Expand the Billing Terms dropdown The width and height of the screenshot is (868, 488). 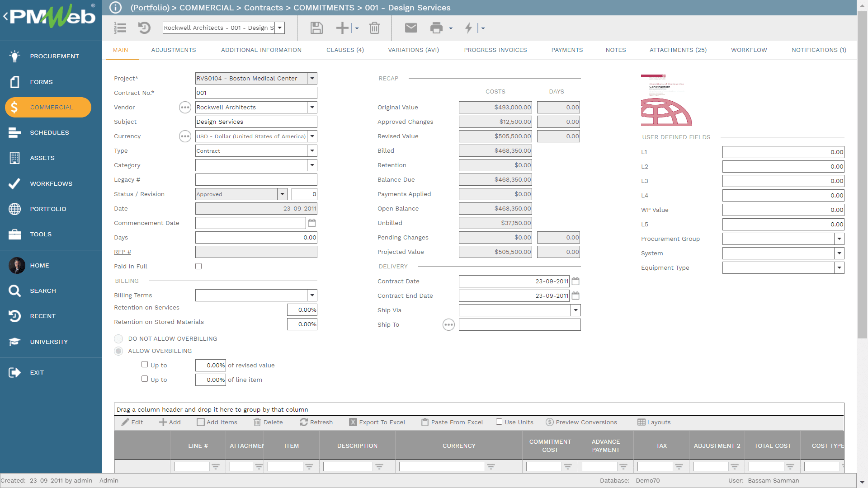[x=312, y=295]
